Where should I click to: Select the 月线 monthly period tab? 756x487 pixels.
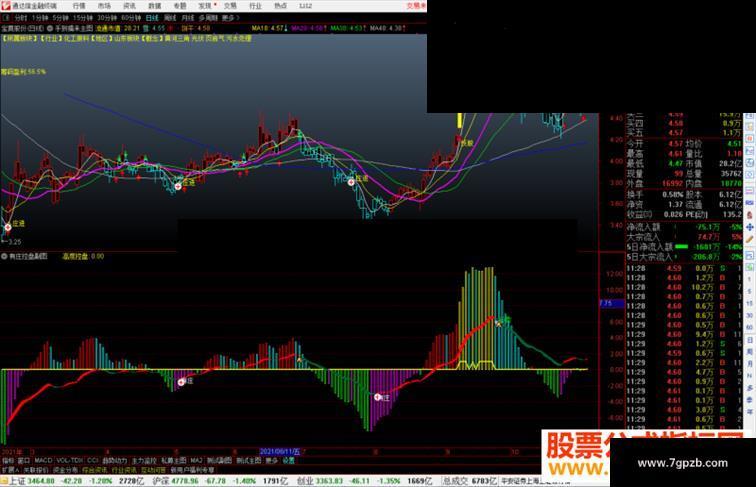pyautogui.click(x=188, y=18)
